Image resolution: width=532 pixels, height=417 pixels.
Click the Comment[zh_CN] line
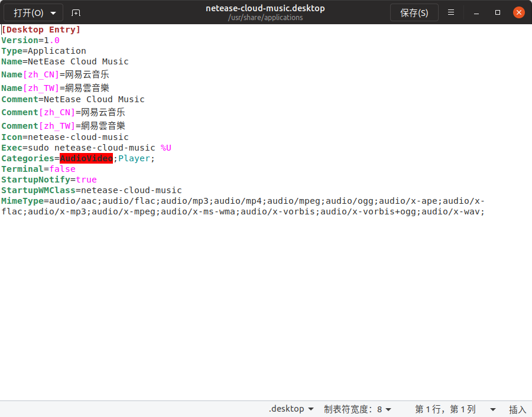(63, 113)
